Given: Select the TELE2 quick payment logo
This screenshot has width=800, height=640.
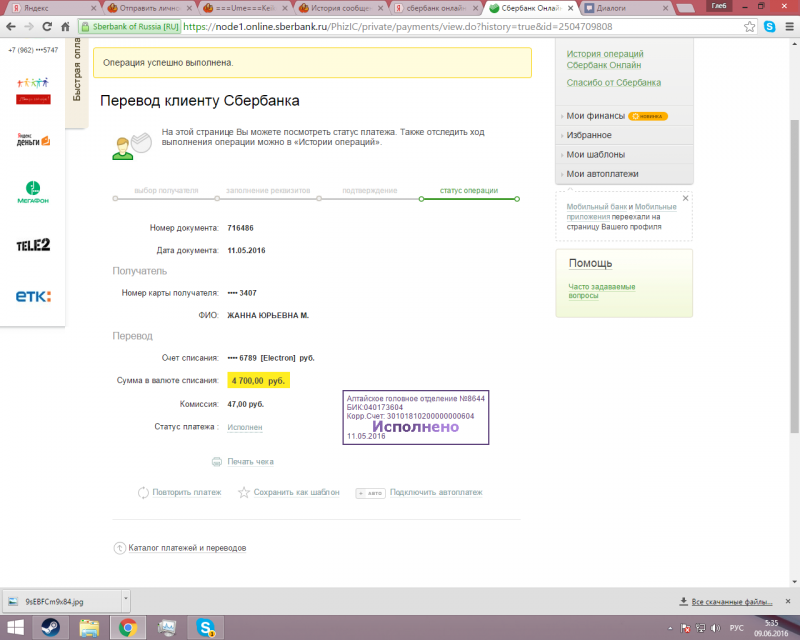Looking at the screenshot, I should click(x=33, y=245).
